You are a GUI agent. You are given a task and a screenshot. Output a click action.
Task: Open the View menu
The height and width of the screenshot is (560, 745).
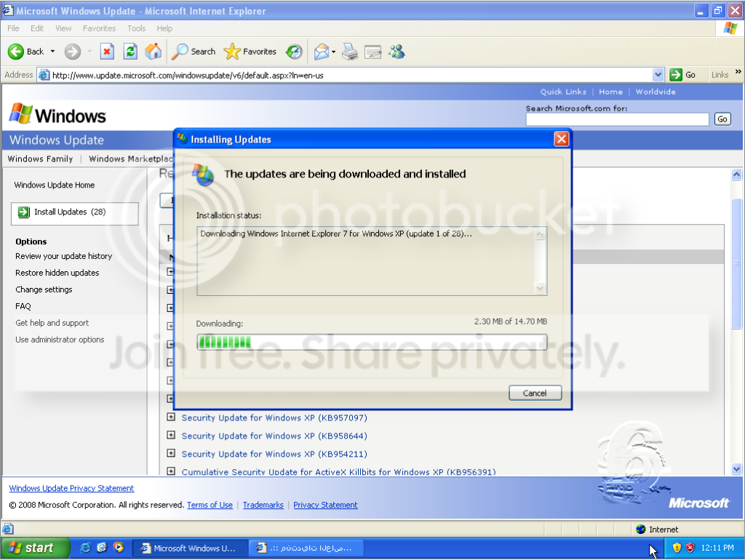pos(63,28)
